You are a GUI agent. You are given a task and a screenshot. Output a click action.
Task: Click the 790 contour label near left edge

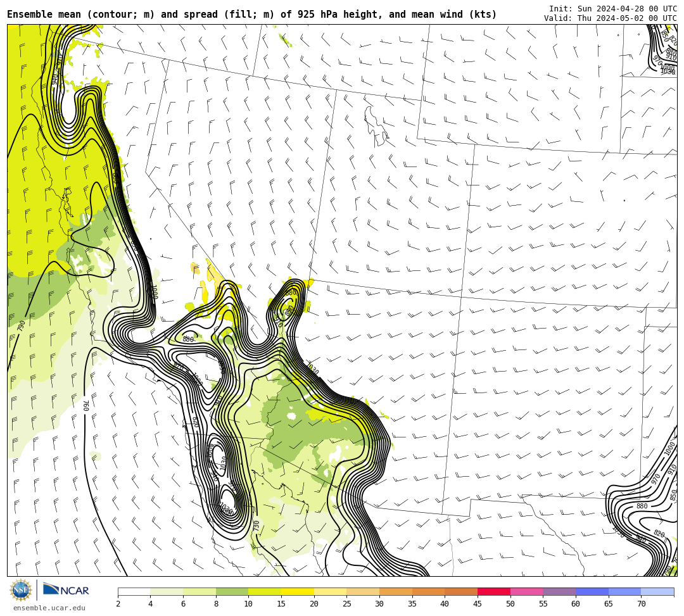(22, 325)
